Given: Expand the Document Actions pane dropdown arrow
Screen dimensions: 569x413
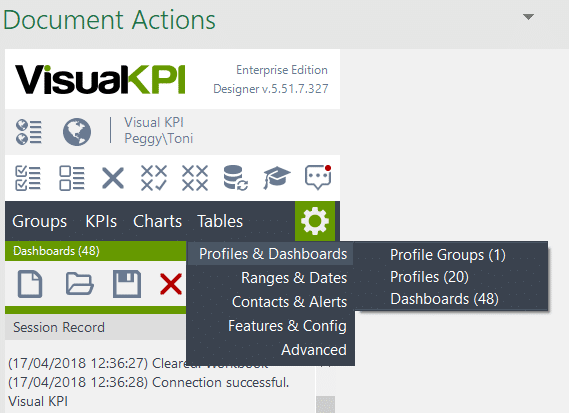Looking at the screenshot, I should (x=528, y=17).
